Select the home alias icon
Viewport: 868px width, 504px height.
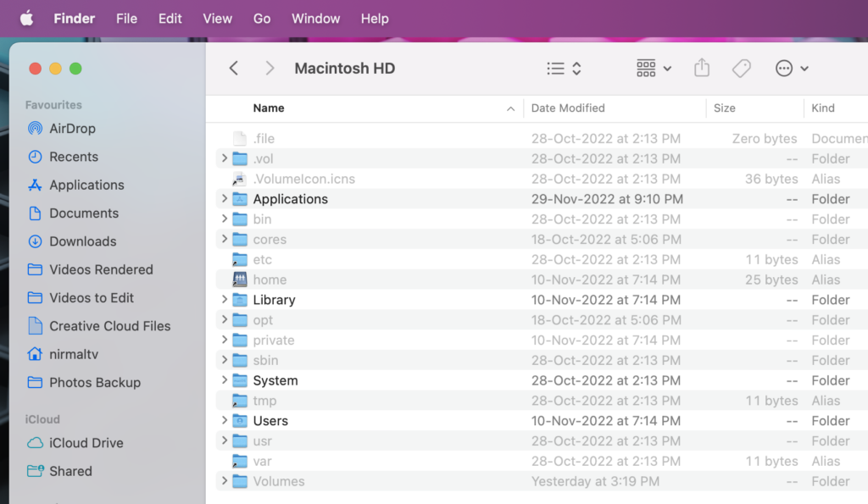[240, 280]
